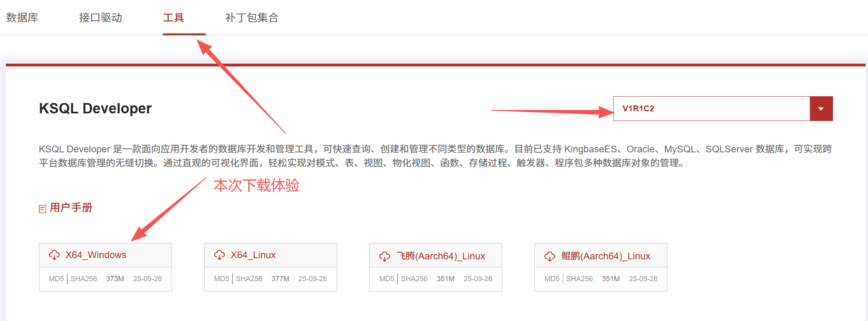
Task: Open the 用户手册 link
Action: [x=71, y=208]
